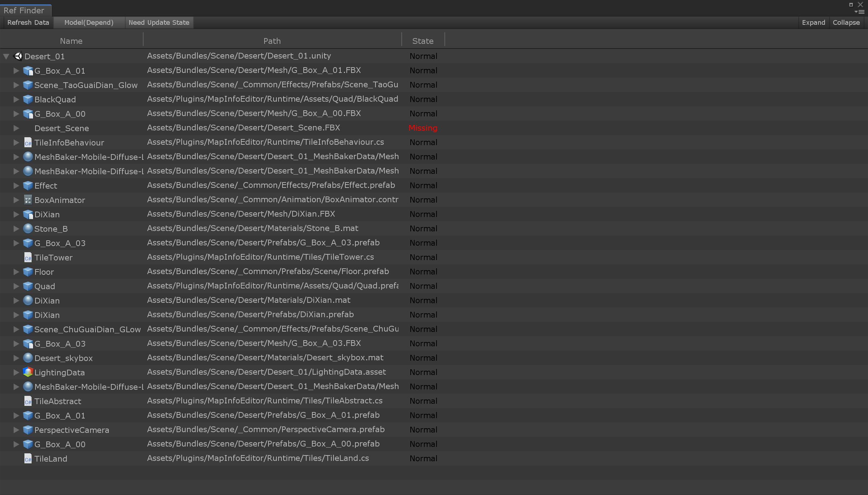
Task: Select the Quad prefab path cell
Action: tap(272, 286)
